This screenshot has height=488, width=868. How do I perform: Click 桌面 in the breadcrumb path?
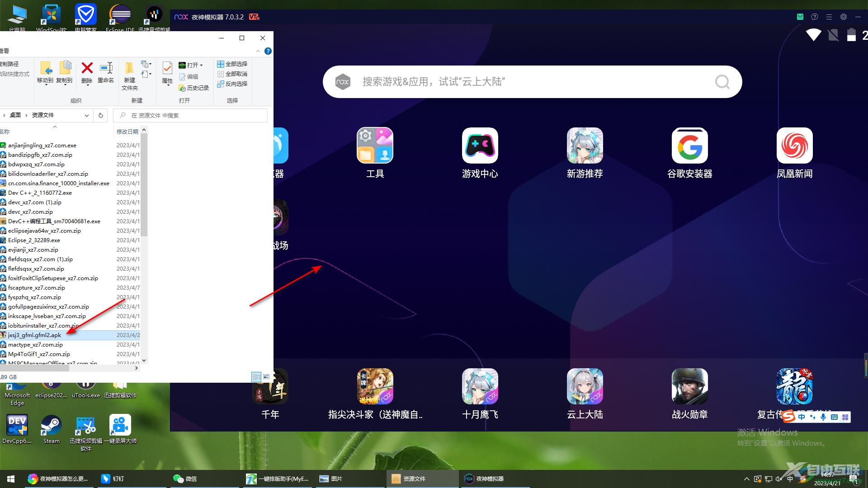click(15, 115)
